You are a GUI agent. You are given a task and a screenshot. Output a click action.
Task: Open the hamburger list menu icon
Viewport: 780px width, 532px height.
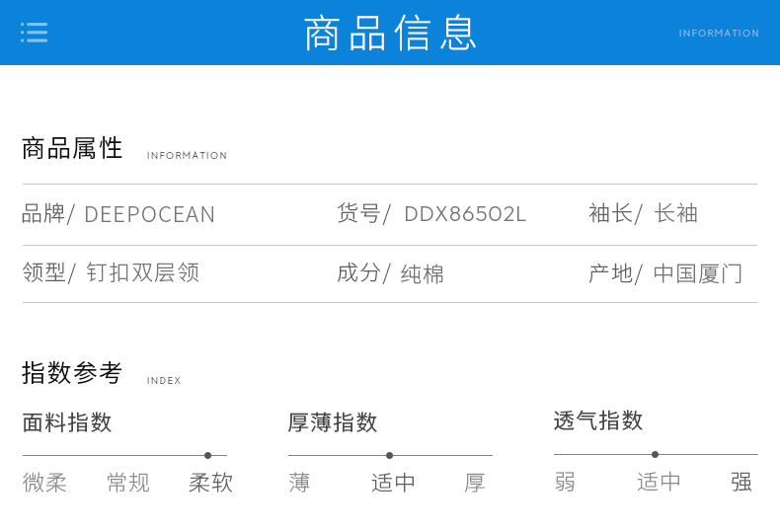35,33
